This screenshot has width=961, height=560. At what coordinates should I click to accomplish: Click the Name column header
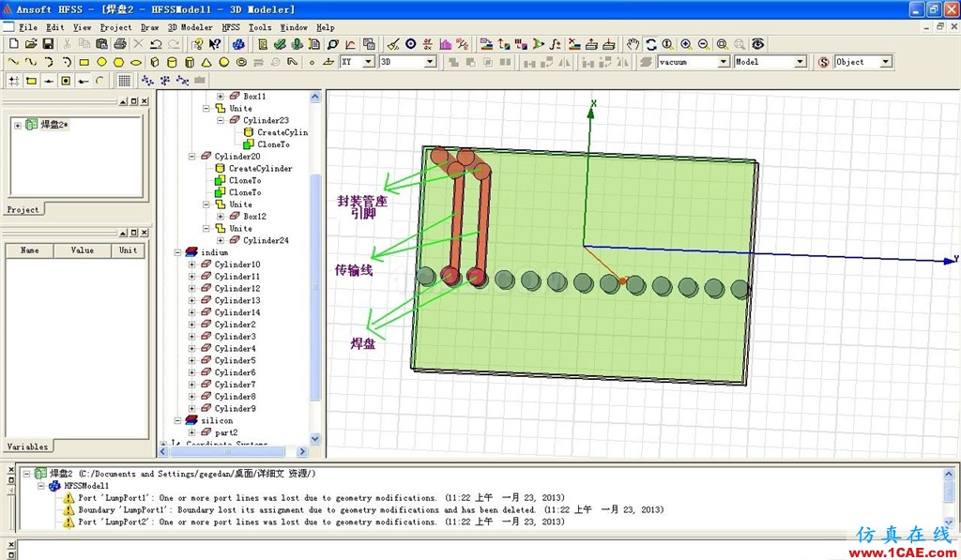pyautogui.click(x=29, y=250)
